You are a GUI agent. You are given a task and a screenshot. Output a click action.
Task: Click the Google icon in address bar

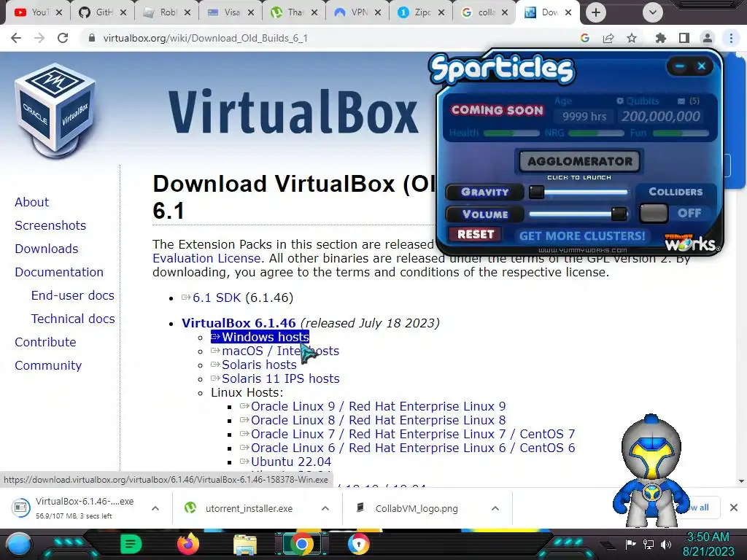click(585, 38)
